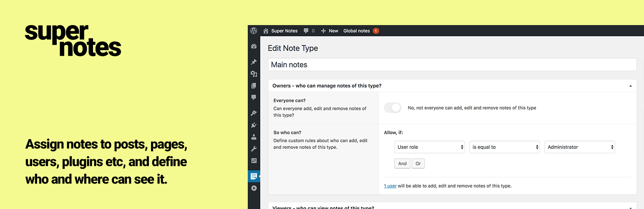Click the Edit Note Type heading
644x209 pixels.
(293, 48)
